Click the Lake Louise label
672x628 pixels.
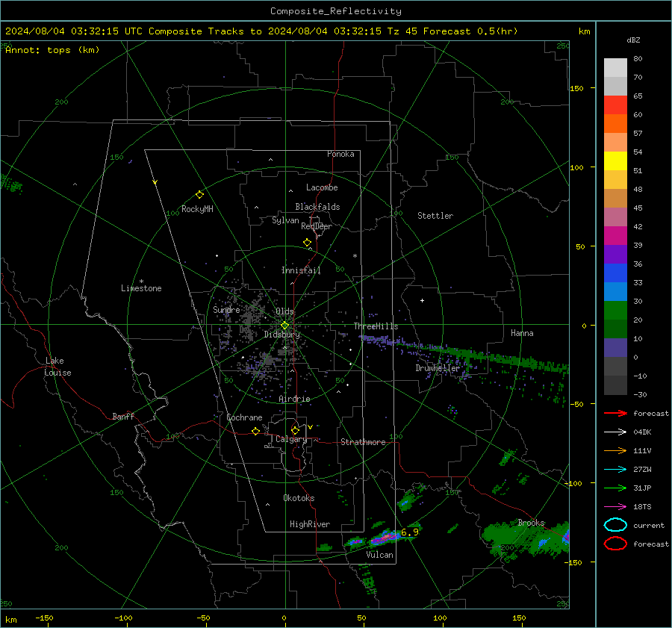(57, 367)
